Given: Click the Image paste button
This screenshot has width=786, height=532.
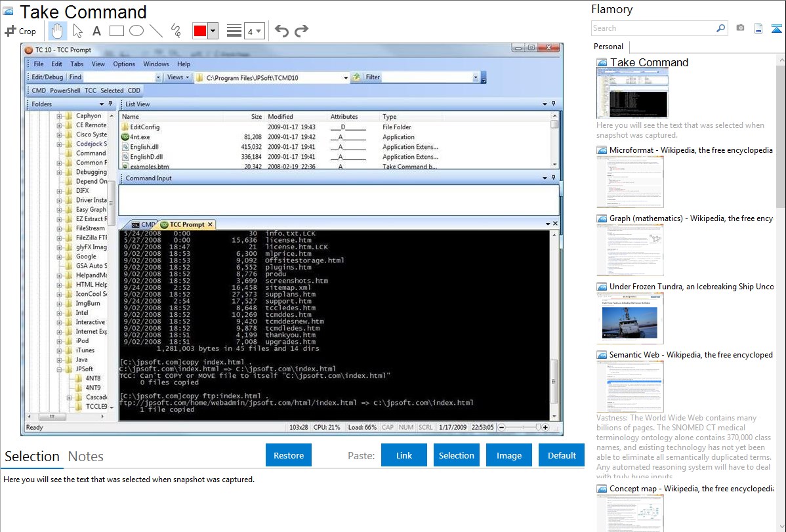Looking at the screenshot, I should 508,455.
